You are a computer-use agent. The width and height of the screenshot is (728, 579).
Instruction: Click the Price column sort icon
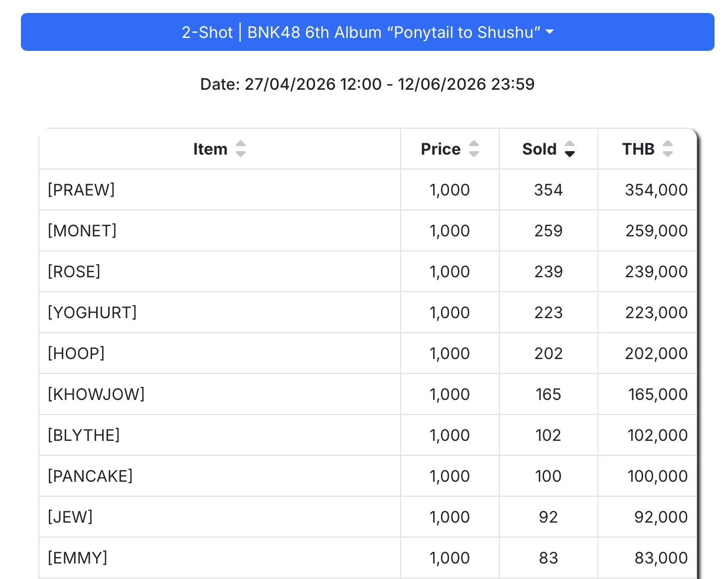474,149
